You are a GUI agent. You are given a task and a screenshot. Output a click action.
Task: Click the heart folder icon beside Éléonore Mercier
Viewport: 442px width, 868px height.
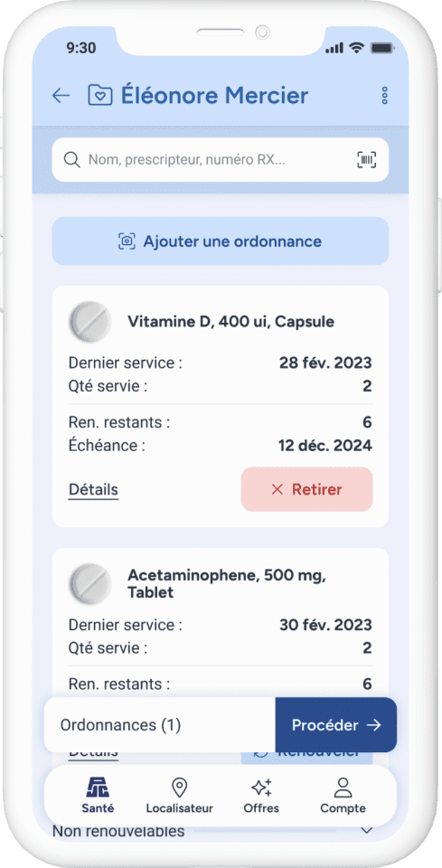[100, 95]
